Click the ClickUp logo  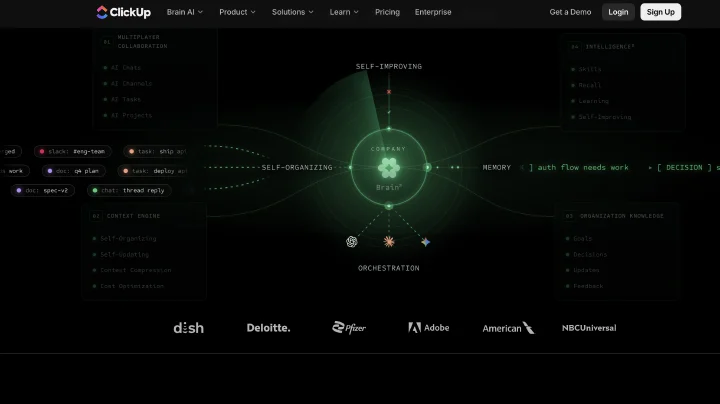124,12
